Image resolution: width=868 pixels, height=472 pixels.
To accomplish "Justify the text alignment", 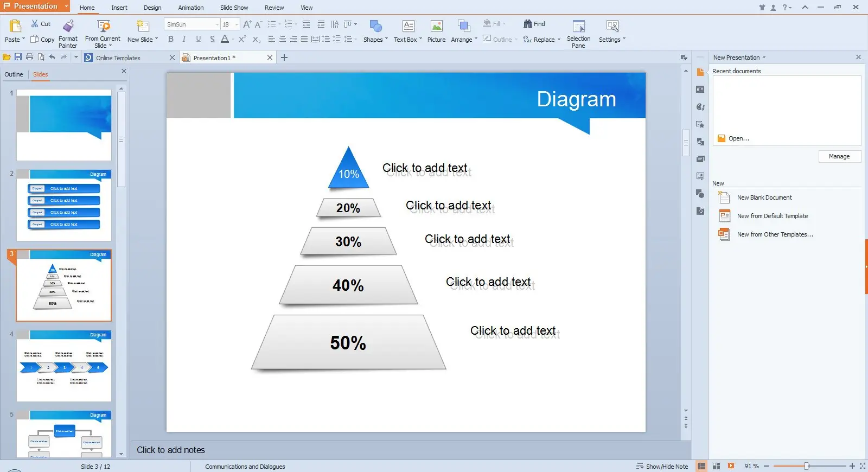I will [304, 39].
